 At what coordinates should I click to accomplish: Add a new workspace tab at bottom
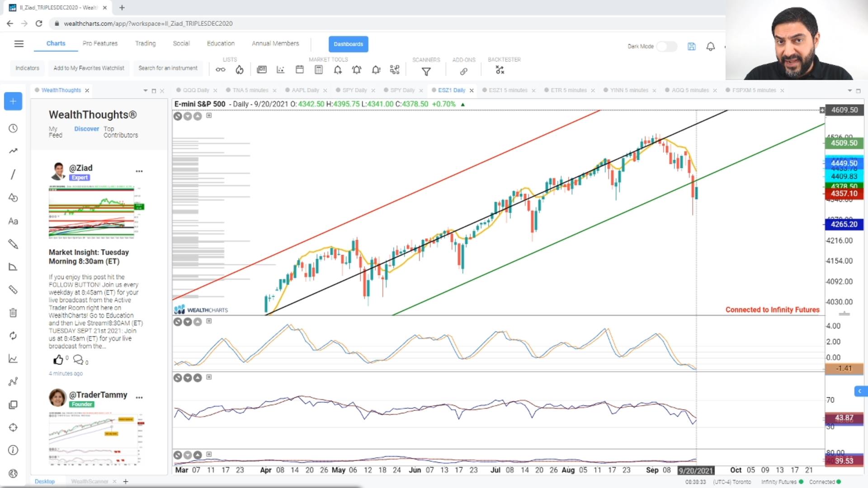tap(126, 482)
